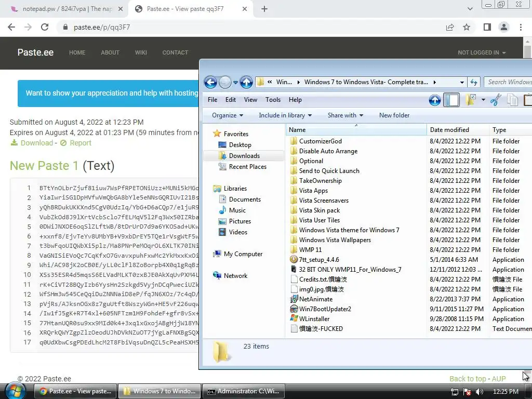Screen dimensions: 532x399
Task: Bookmark this page with the star icon
Action: pos(467,27)
